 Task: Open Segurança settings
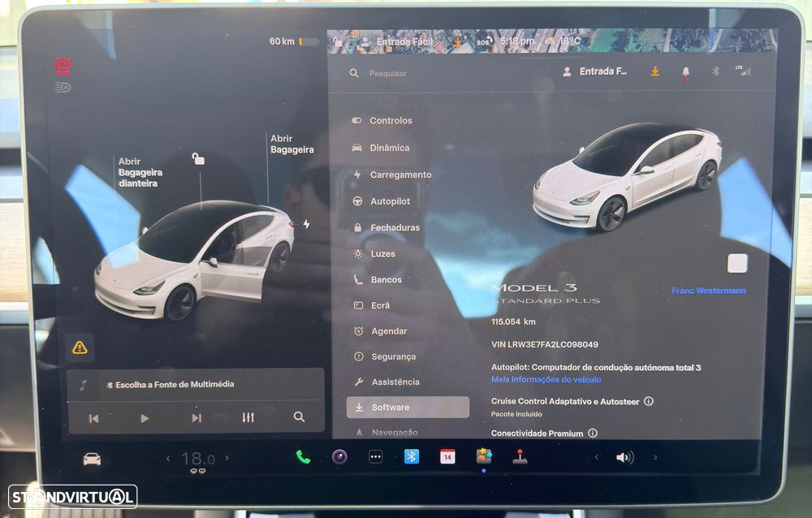tap(385, 356)
